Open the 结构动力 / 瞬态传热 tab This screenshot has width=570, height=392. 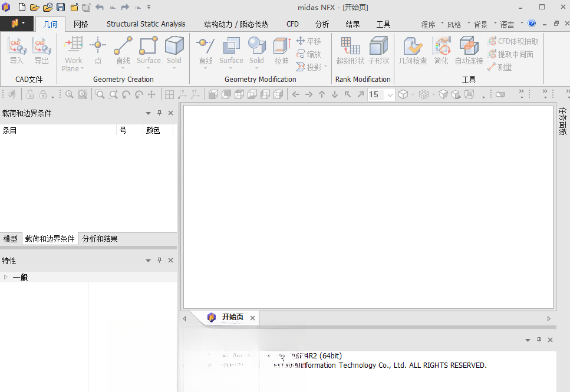[x=236, y=24]
